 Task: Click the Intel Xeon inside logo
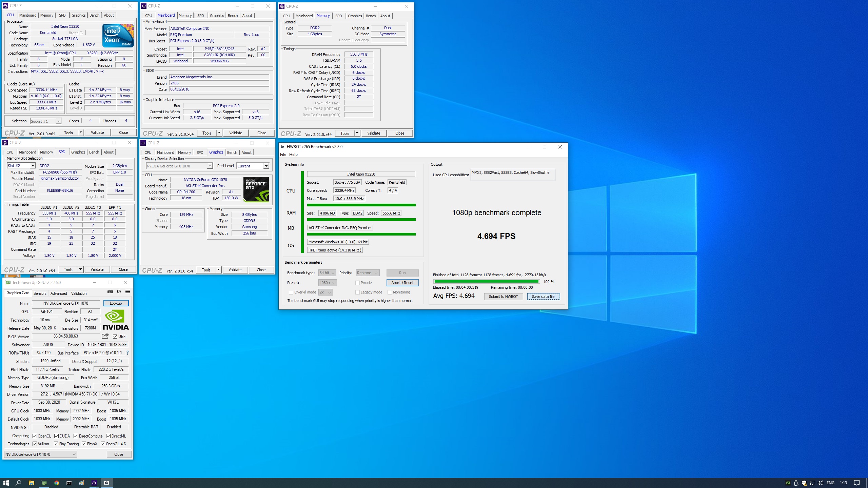click(118, 36)
